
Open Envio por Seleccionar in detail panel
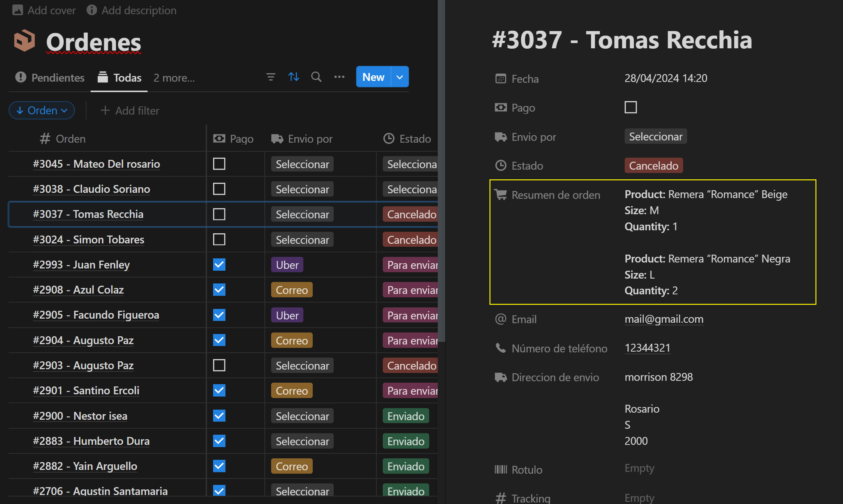655,137
